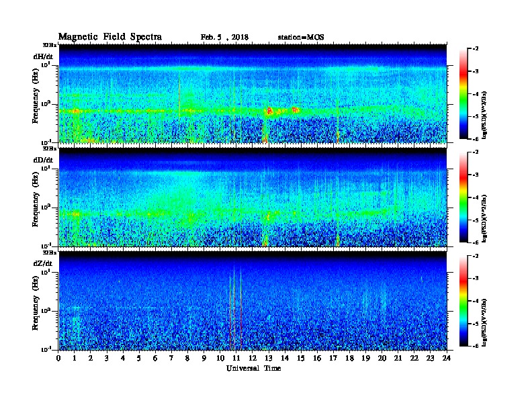This screenshot has height=411, width=532.
Task: Click inside the dD/dt spectrogram plot
Action: click(253, 197)
